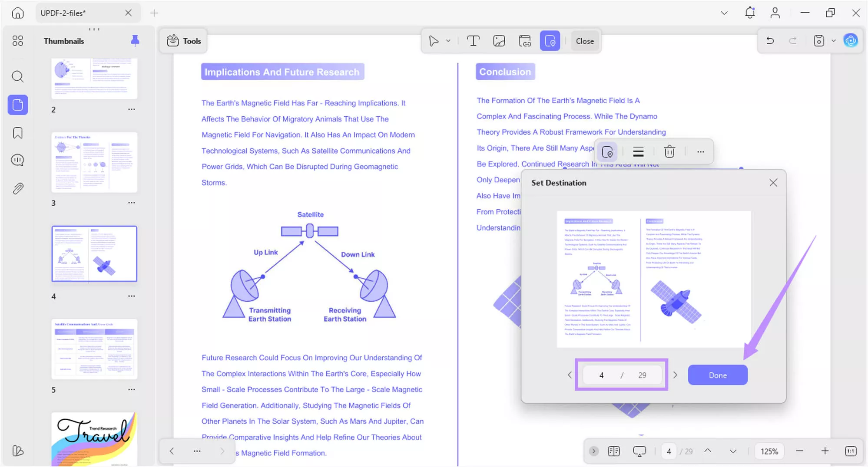Viewport: 868px width, 467px height.
Task: Click the Link tool icon in toolbar
Action: [x=524, y=41]
